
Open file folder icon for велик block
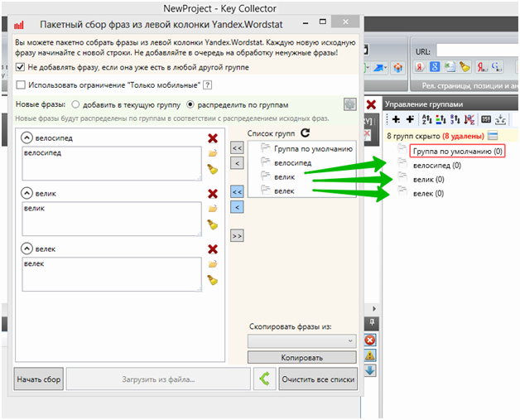[213, 208]
